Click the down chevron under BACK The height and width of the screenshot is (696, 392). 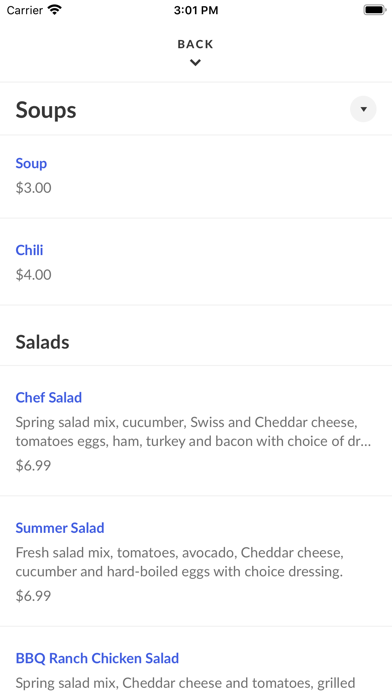tap(195, 63)
